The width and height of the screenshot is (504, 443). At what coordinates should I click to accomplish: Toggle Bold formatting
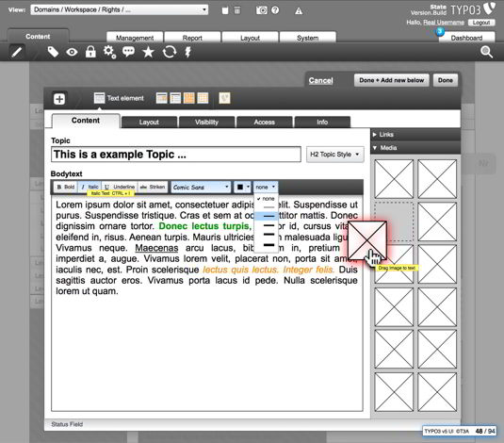(x=66, y=187)
